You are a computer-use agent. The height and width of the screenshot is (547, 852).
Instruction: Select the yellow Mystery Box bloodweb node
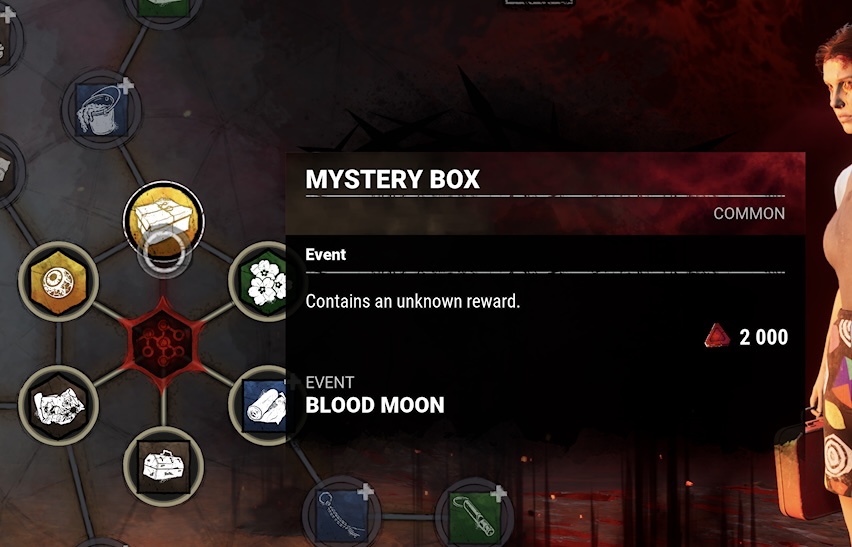pyautogui.click(x=164, y=221)
